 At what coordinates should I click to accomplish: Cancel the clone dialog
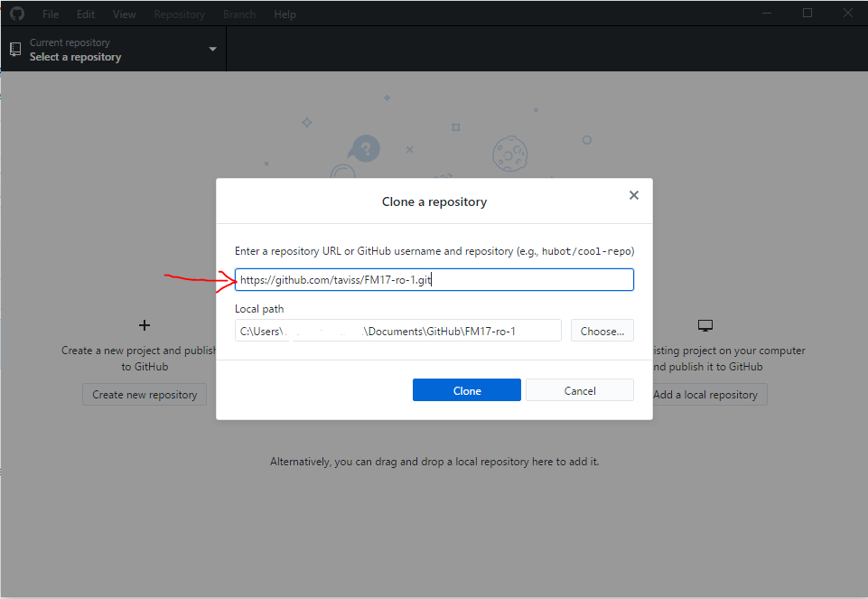click(x=580, y=390)
